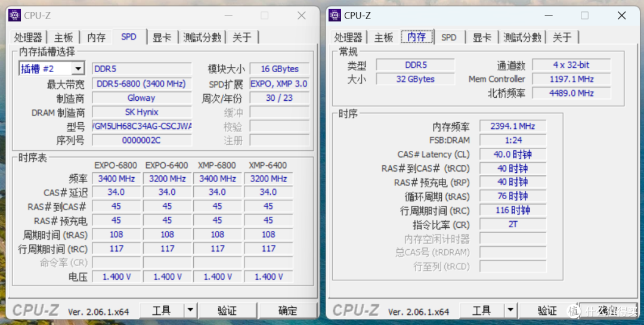644x325 pixels.
Task: Minimize the left CPU-Z window
Action: tap(228, 15)
